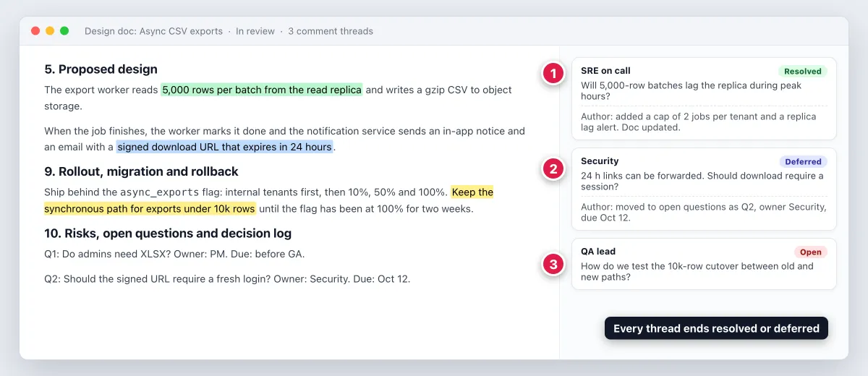This screenshot has width=868, height=376.
Task: Click the 'In review' status in title bar
Action: click(x=255, y=31)
